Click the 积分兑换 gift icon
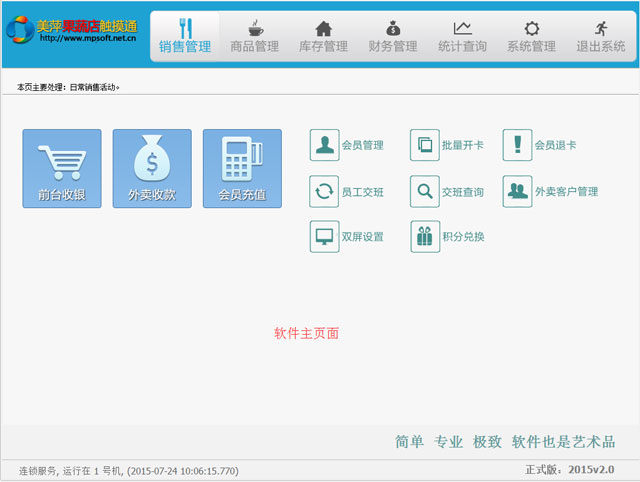Screen dimensions: 640x482 pyautogui.click(x=425, y=237)
